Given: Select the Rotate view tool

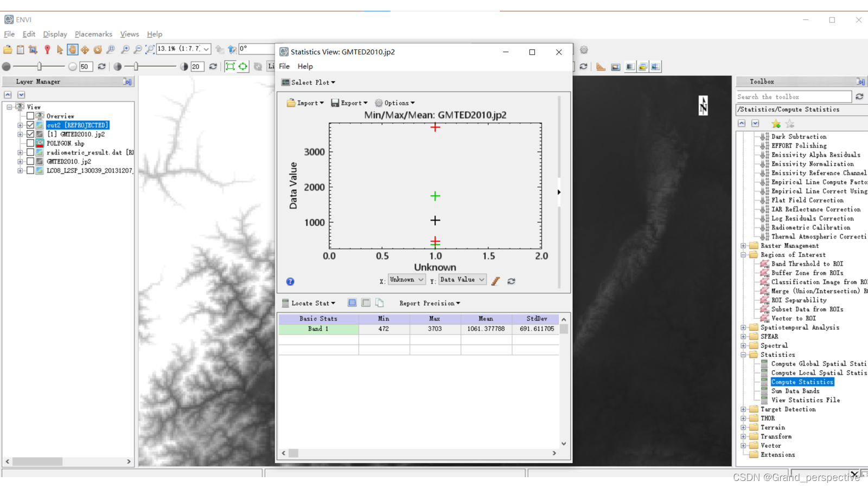Looking at the screenshot, I should tap(98, 49).
